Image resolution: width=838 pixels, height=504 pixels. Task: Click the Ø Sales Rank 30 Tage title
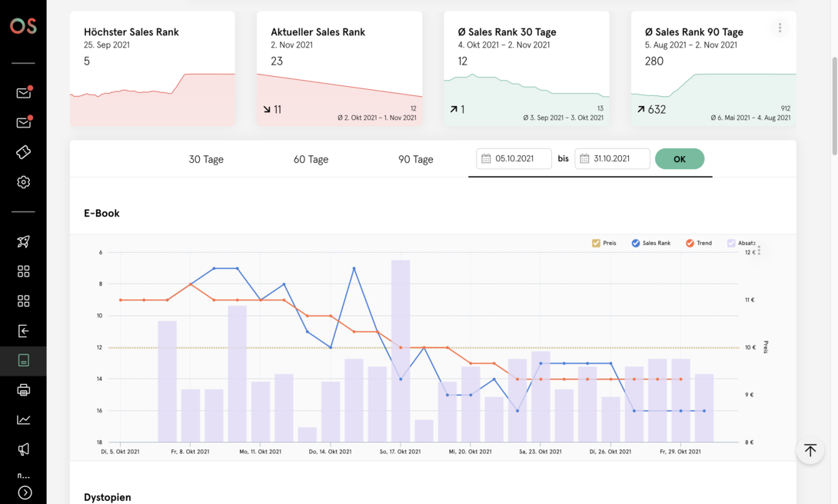(507, 32)
